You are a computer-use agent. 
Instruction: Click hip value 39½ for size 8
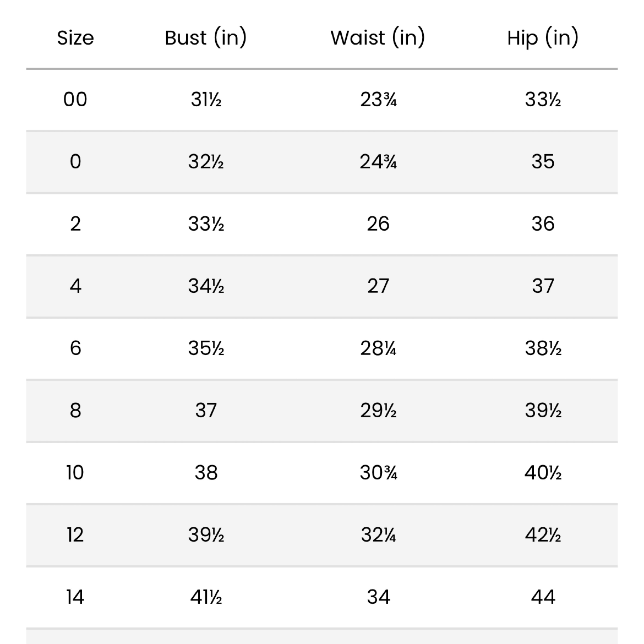point(543,410)
